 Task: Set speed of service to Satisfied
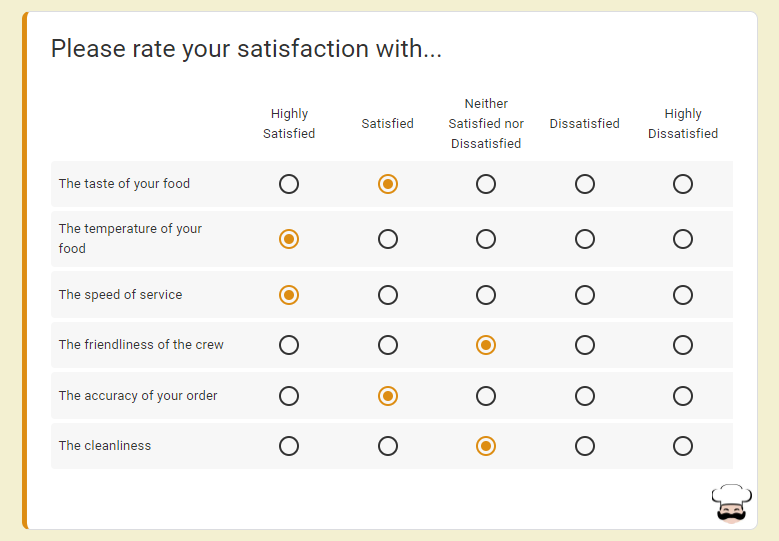coord(388,295)
